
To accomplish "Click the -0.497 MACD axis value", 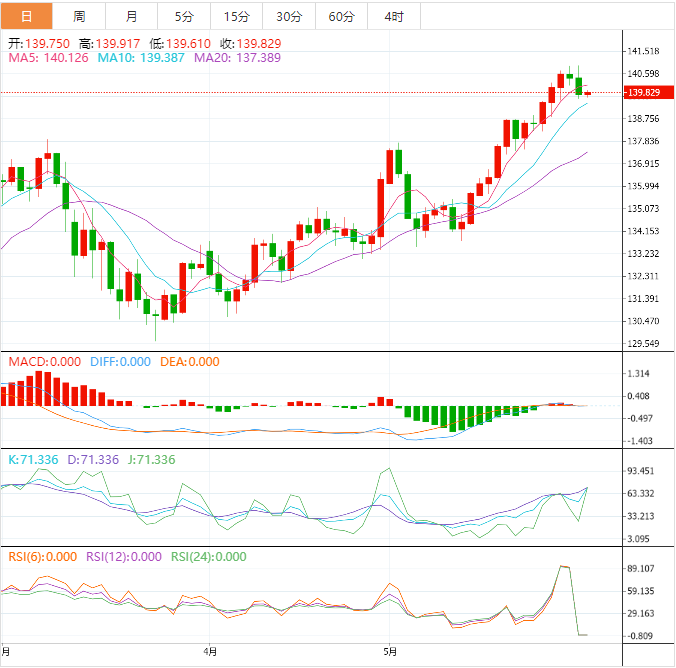I will click(639, 418).
